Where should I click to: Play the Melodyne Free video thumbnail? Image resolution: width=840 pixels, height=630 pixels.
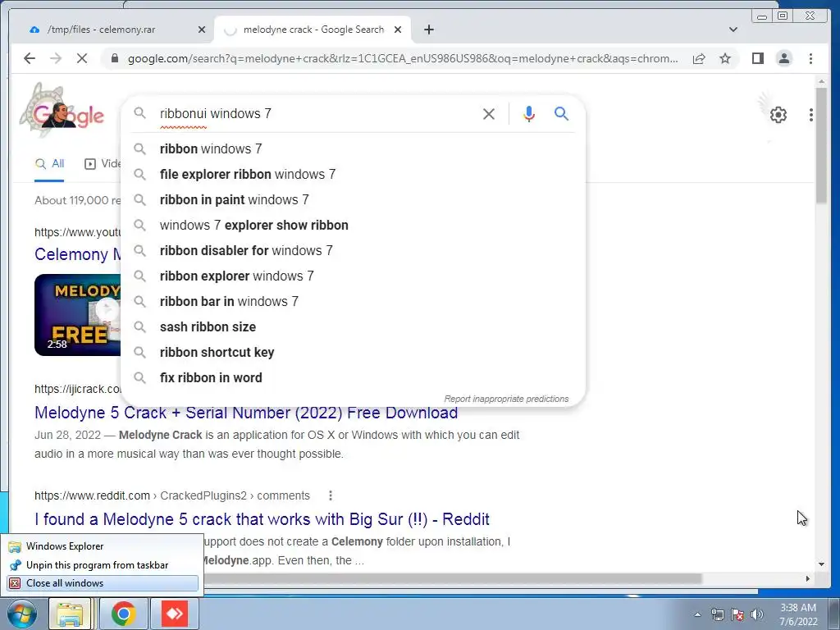[78, 315]
